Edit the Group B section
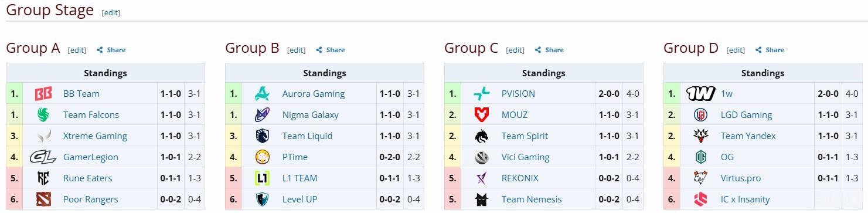Image resolution: width=868 pixels, height=213 pixels. 297,50
